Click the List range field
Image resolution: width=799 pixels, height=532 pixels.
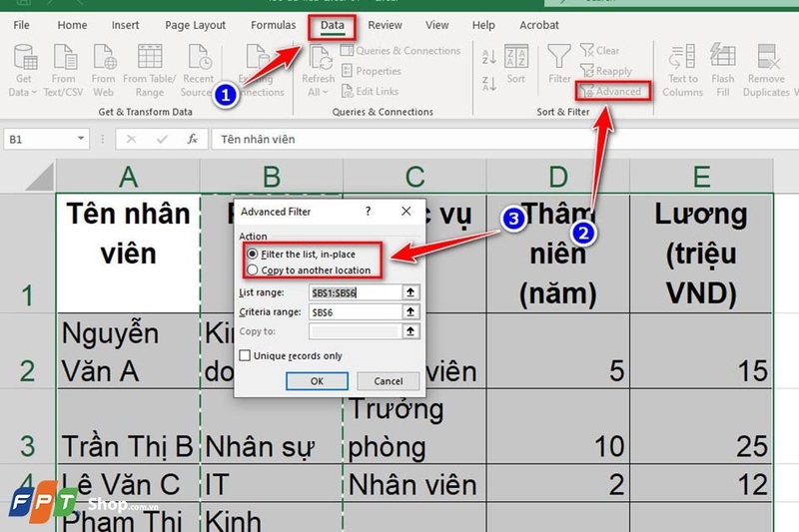[356, 292]
